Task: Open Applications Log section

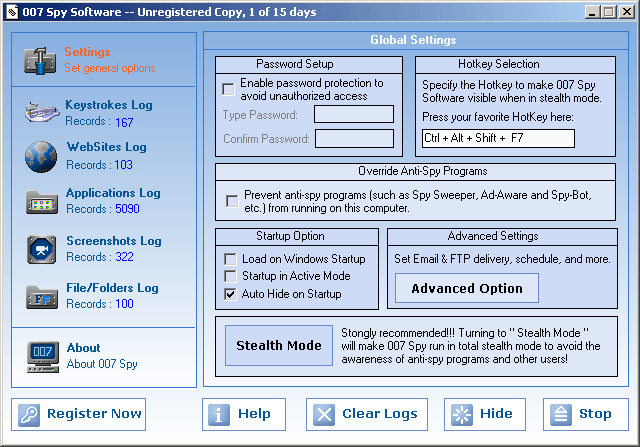Action: (x=113, y=193)
